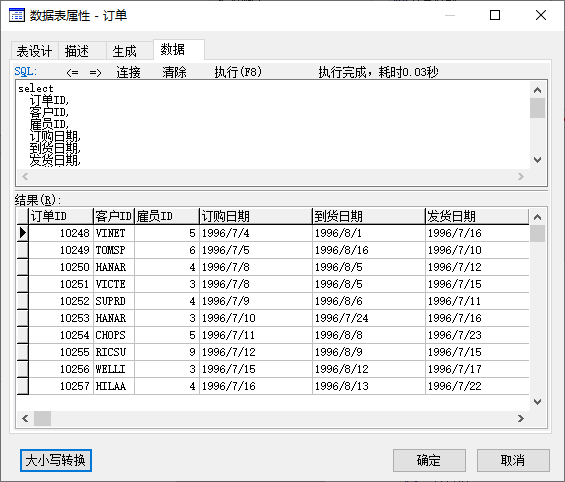This screenshot has height=482, width=565.
Task: Click results grid scroll-down arrow
Action: tap(537, 402)
